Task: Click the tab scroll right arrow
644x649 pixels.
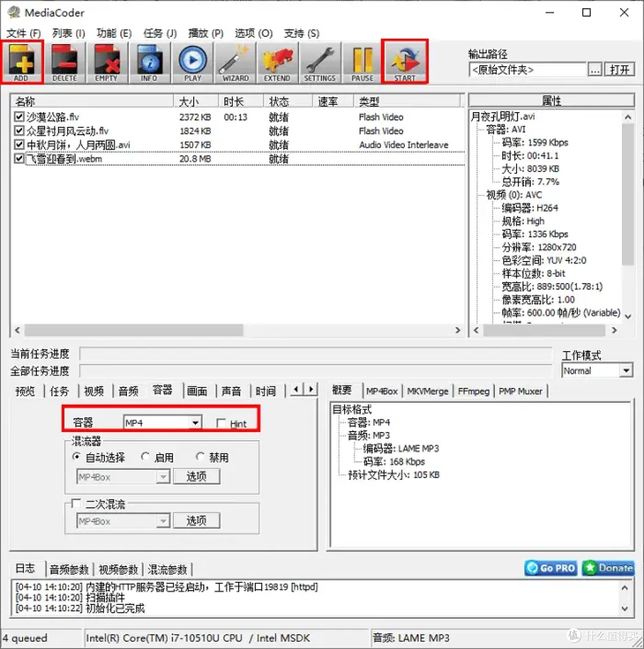Action: point(311,390)
